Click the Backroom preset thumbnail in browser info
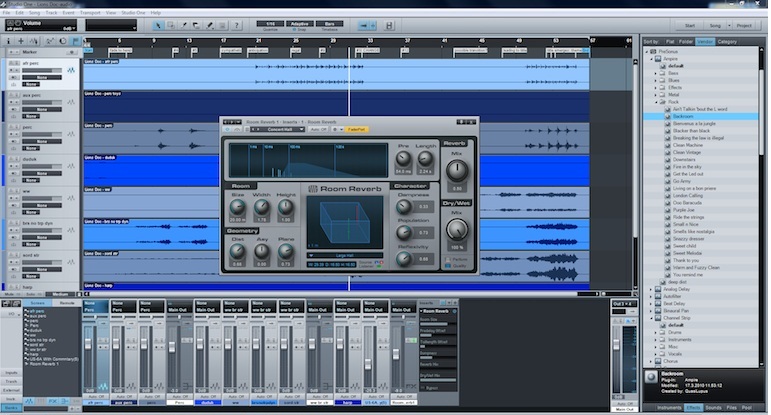Image resolution: width=771 pixels, height=415 pixels. pyautogui.click(x=651, y=377)
